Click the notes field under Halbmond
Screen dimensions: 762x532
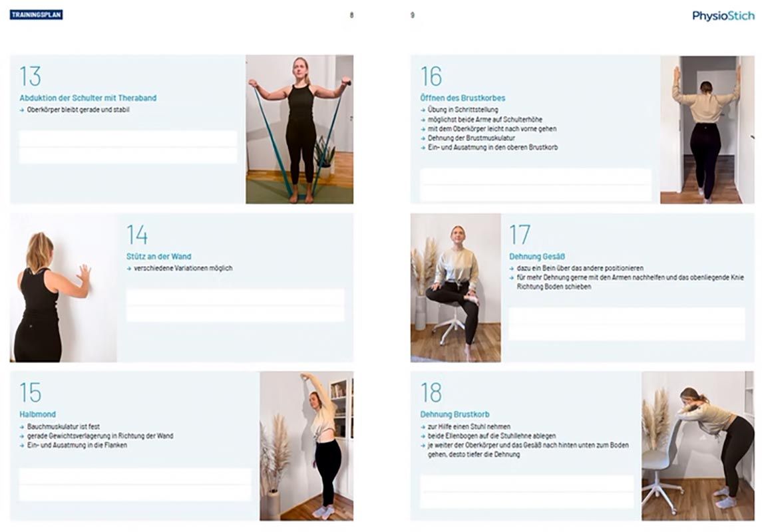pyautogui.click(x=135, y=484)
